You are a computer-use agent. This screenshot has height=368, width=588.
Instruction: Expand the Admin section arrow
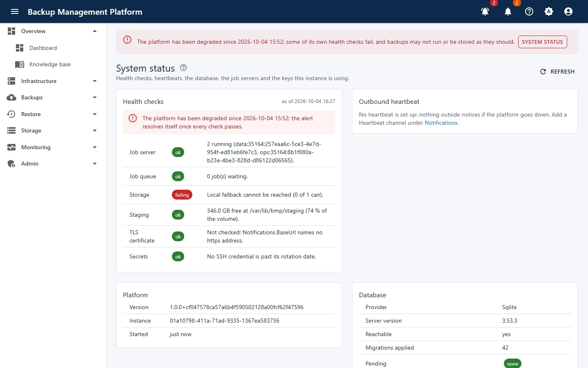[95, 164]
